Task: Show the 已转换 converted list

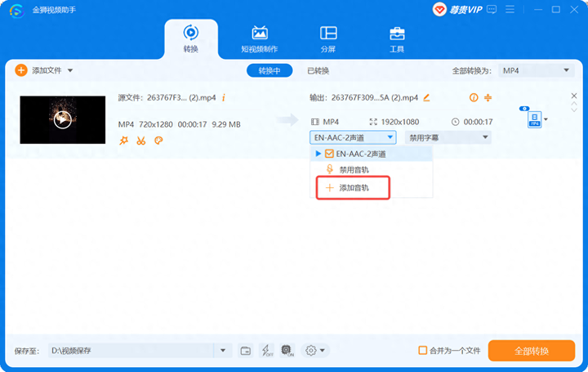Action: [318, 70]
